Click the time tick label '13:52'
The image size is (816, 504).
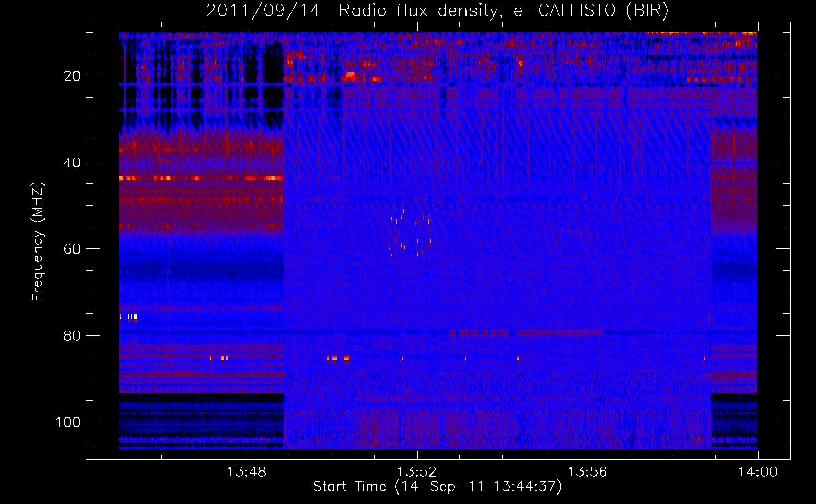417,472
